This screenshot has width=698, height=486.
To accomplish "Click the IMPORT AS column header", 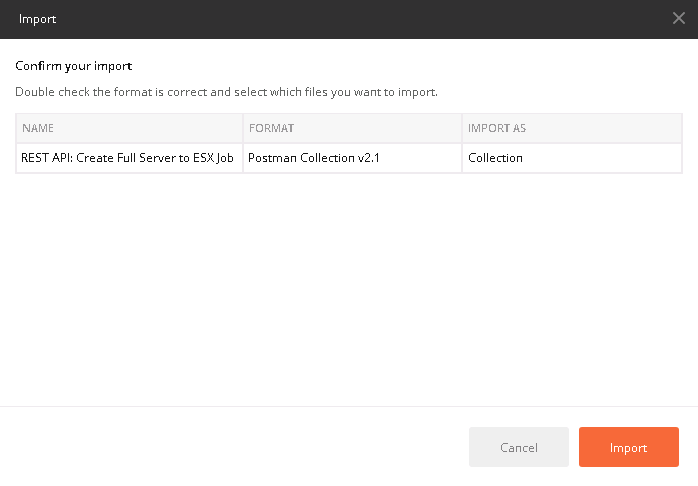I will (572, 128).
